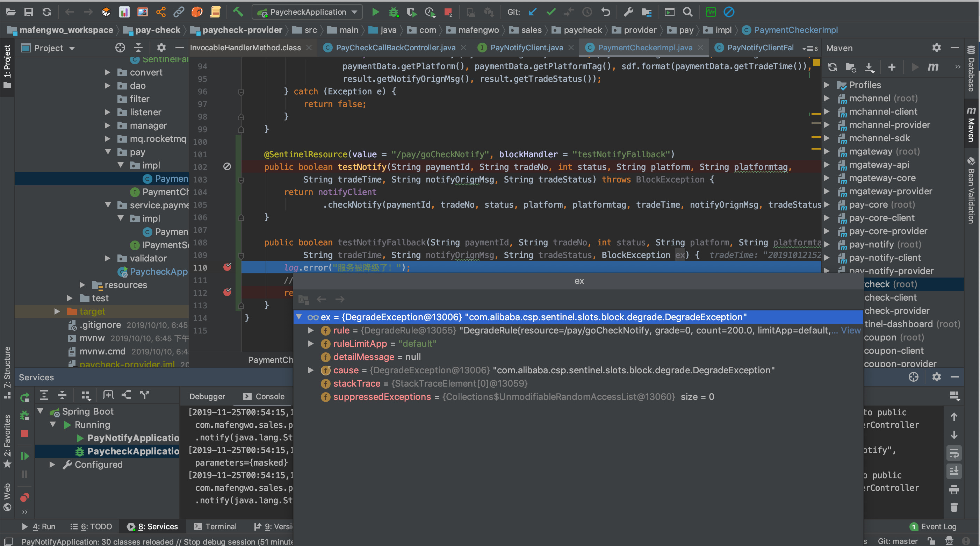Toggle Structure tool window stripe button
The height and width of the screenshot is (546, 980).
click(7, 373)
